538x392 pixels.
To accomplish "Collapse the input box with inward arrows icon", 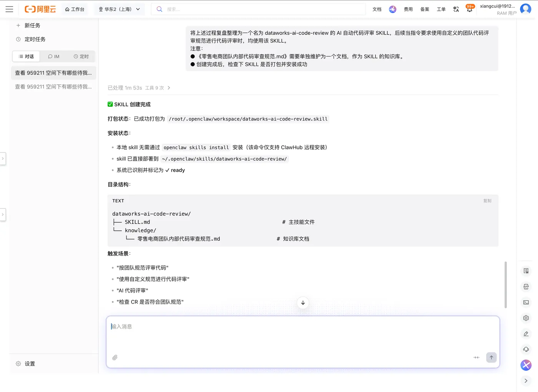I will tap(477, 357).
